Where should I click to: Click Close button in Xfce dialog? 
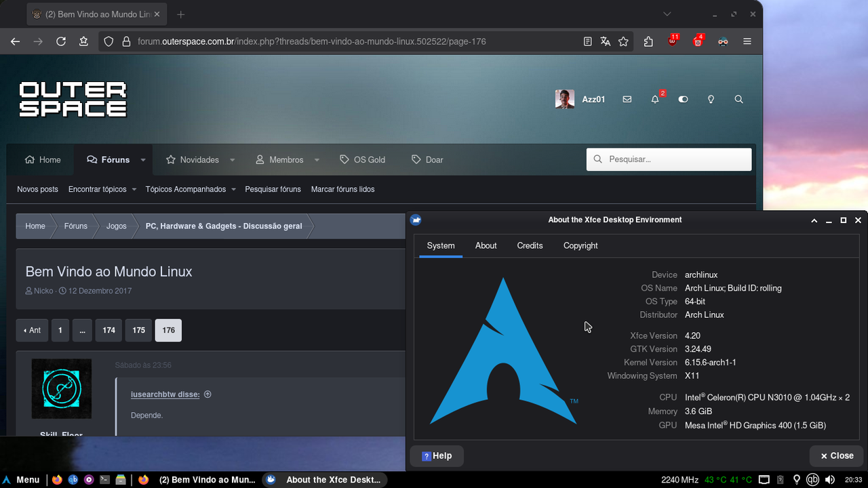[837, 456]
